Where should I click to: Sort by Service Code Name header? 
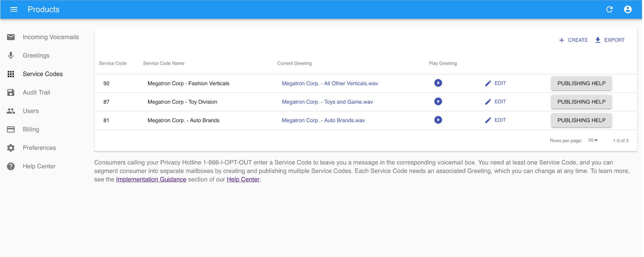(164, 63)
